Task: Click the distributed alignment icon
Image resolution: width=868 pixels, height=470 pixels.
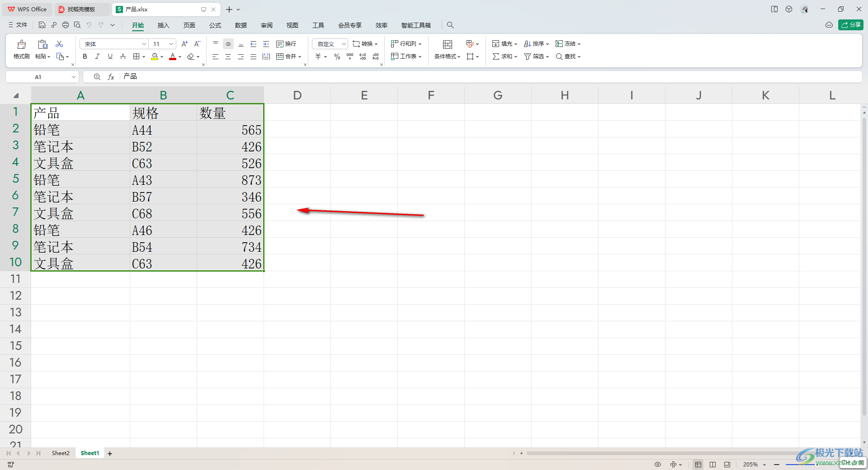Action: click(x=266, y=56)
